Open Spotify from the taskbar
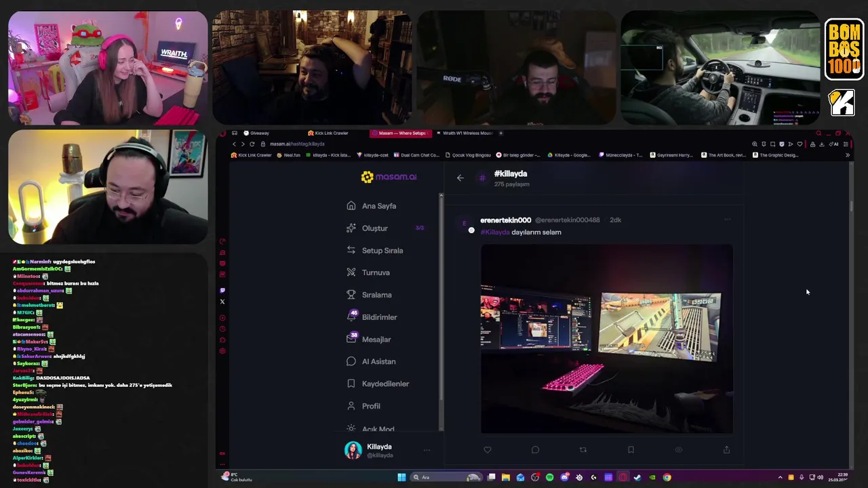 point(549,477)
